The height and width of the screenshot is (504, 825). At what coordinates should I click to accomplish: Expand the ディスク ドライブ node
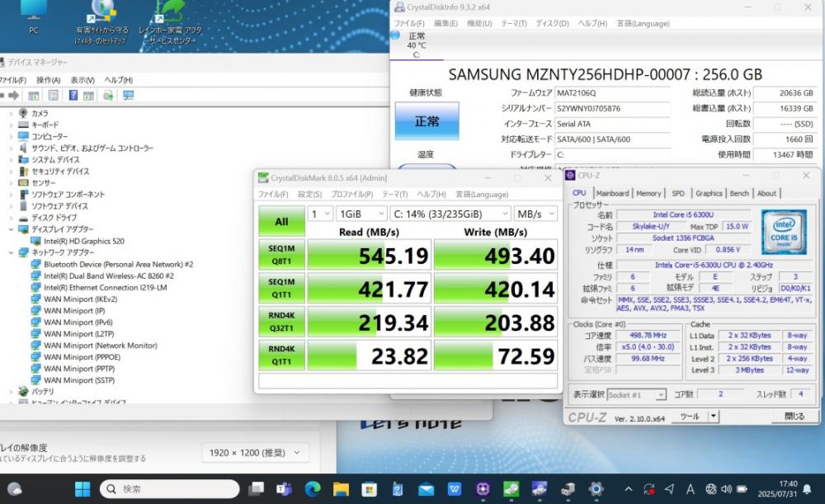(11, 218)
